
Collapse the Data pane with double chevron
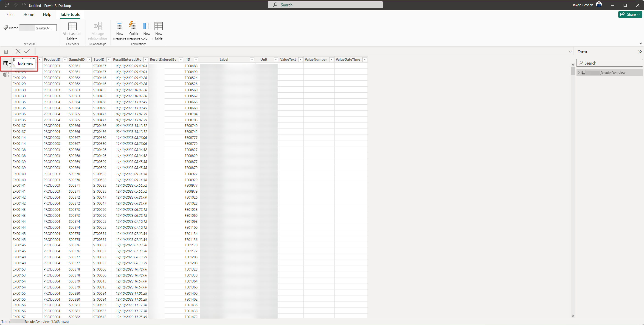pyautogui.click(x=639, y=51)
